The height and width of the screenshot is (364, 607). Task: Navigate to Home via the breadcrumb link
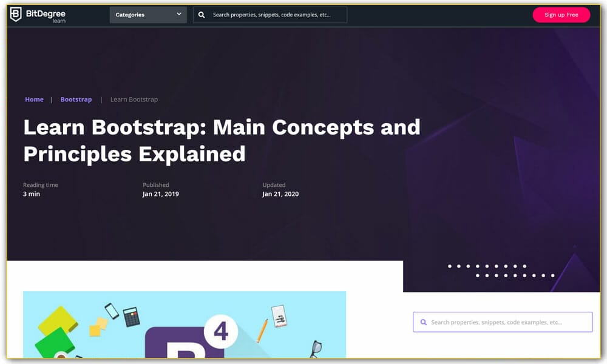point(34,99)
